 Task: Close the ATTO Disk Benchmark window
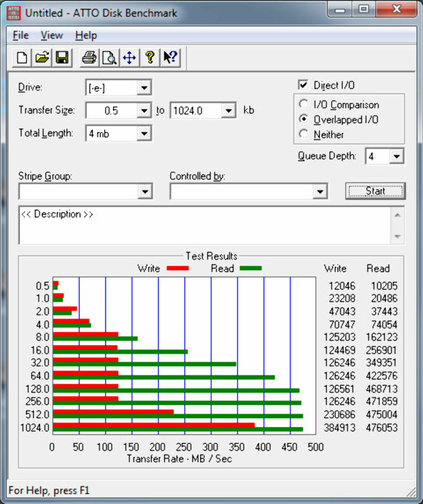tap(396, 10)
